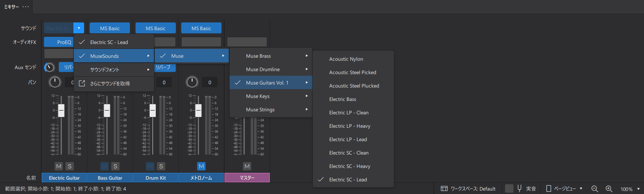The width and height of the screenshot is (644, 194).
Task: Open the Electric Guitar sound dropdown arrow
Action: pos(79,28)
